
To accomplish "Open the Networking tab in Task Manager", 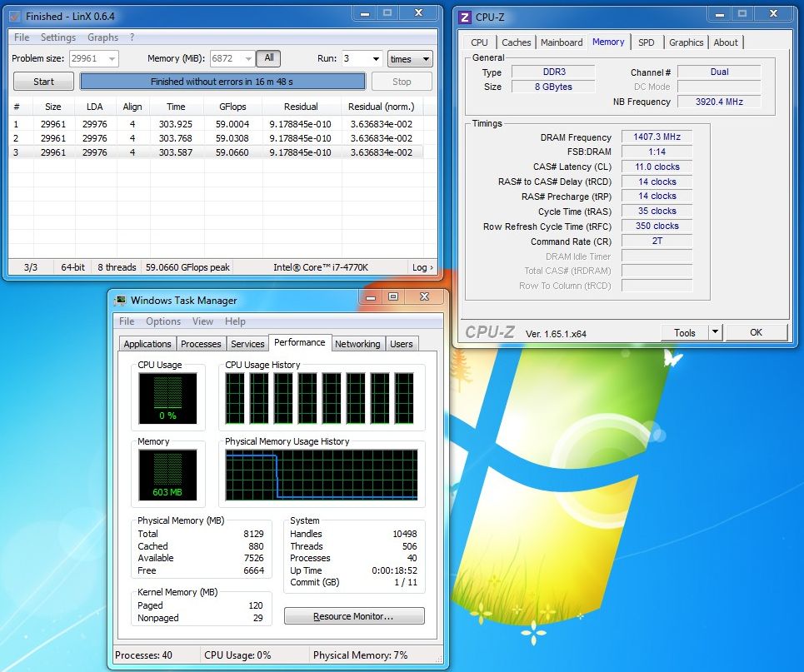I will click(x=357, y=344).
